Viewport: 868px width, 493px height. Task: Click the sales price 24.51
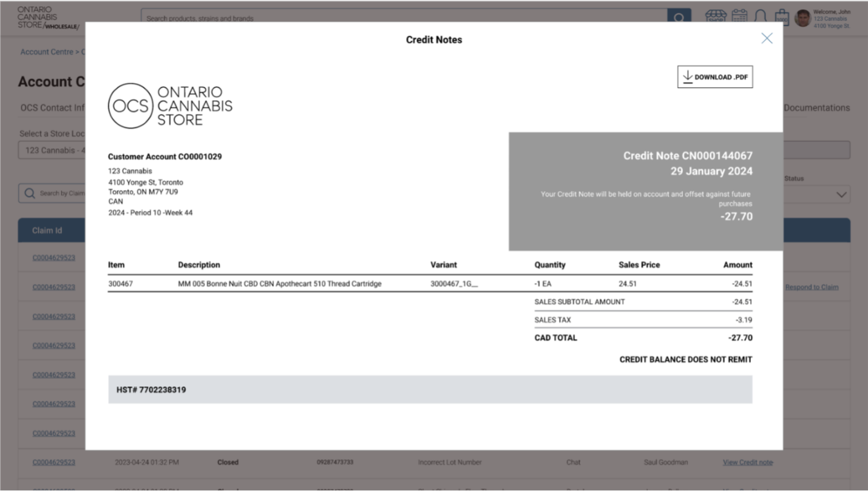[x=628, y=284]
